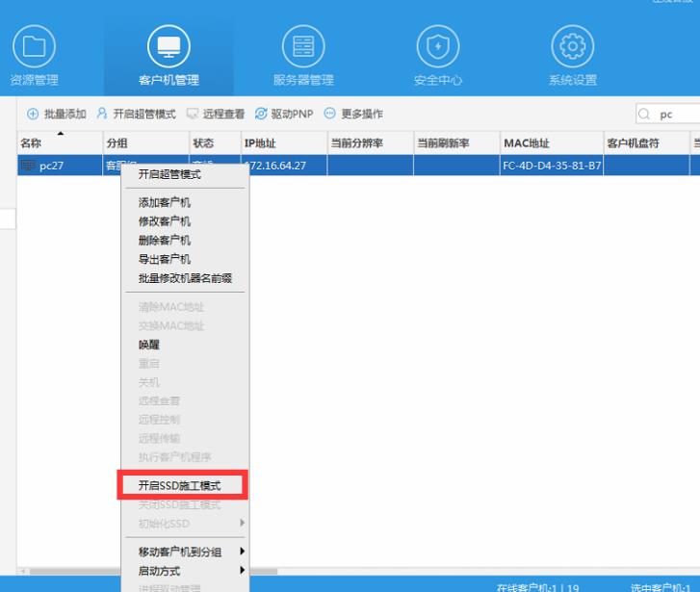The image size is (700, 592).
Task: Click the MAC地址 column header
Action: 527,143
